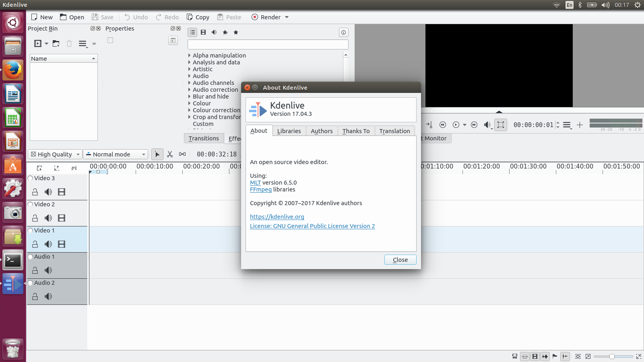Expand the Blur and hide category

(189, 97)
